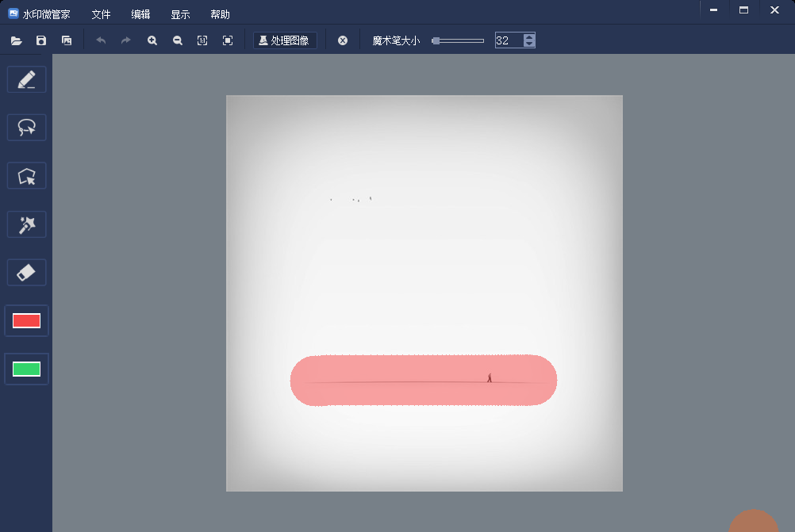Viewport: 795px width, 532px height.
Task: Click the Save As icon
Action: click(67, 40)
